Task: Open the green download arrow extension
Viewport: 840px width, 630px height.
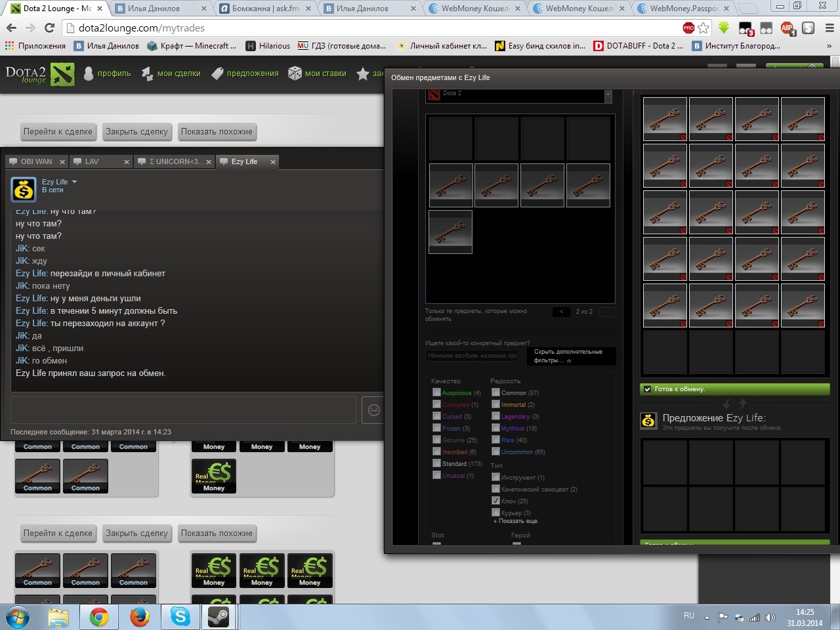Action: click(724, 28)
